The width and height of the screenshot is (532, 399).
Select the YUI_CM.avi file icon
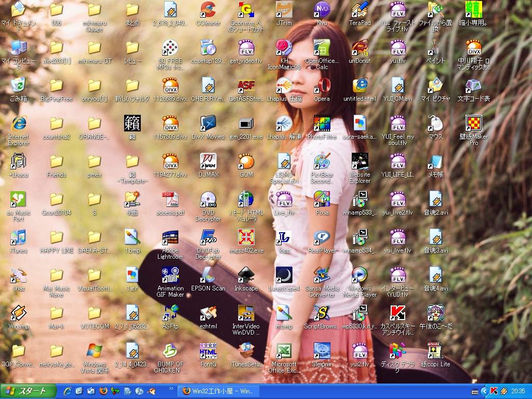[397, 86]
